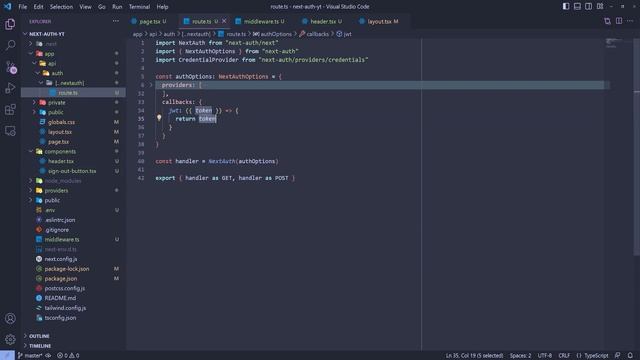Open the Selection menu
640x360 pixels.
[x=61, y=7]
